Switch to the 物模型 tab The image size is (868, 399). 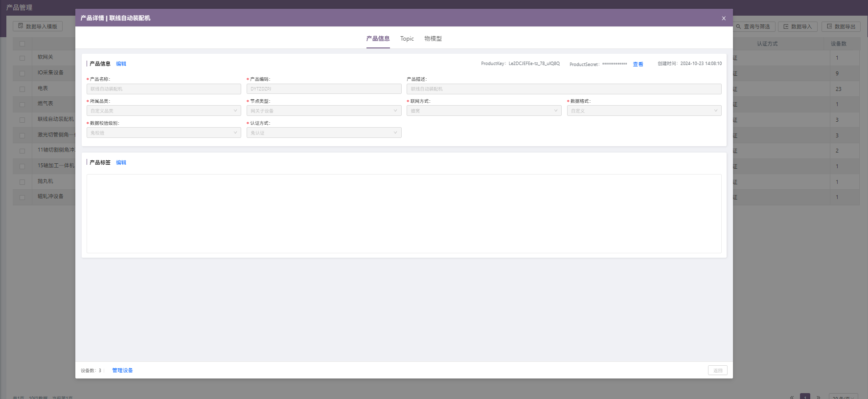click(433, 39)
